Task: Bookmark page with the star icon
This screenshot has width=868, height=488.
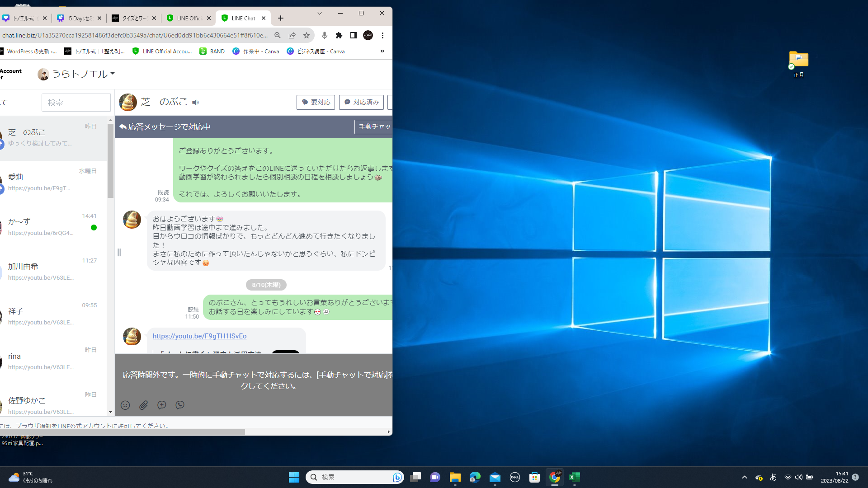Action: pyautogui.click(x=307, y=35)
